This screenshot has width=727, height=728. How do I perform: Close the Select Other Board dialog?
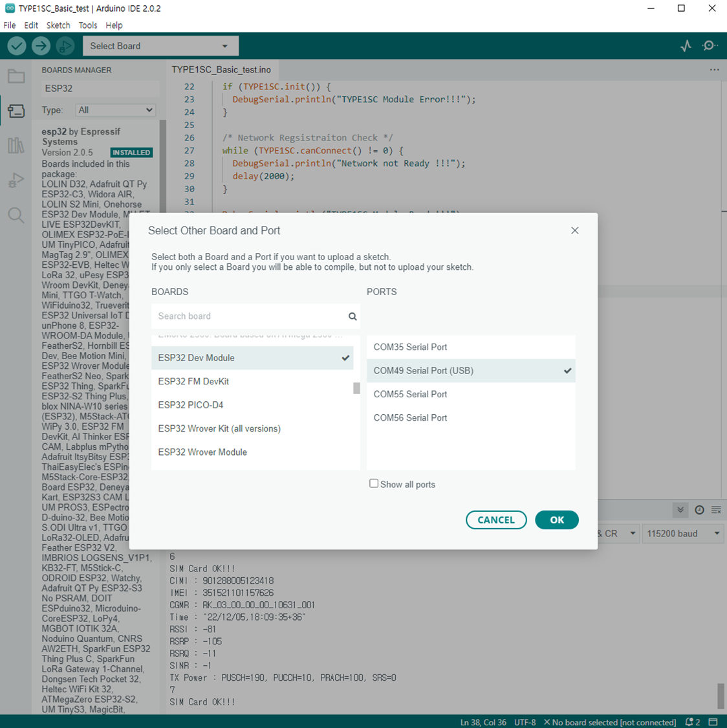click(575, 230)
